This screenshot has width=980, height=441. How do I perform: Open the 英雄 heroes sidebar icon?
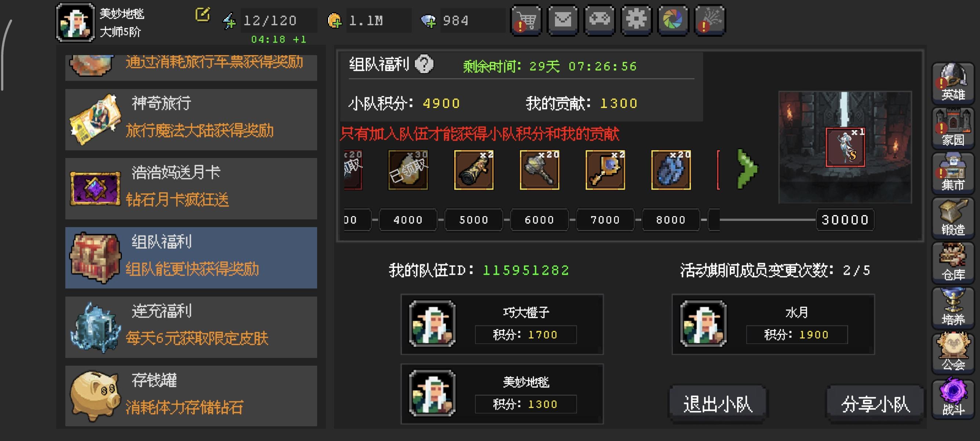pyautogui.click(x=952, y=83)
